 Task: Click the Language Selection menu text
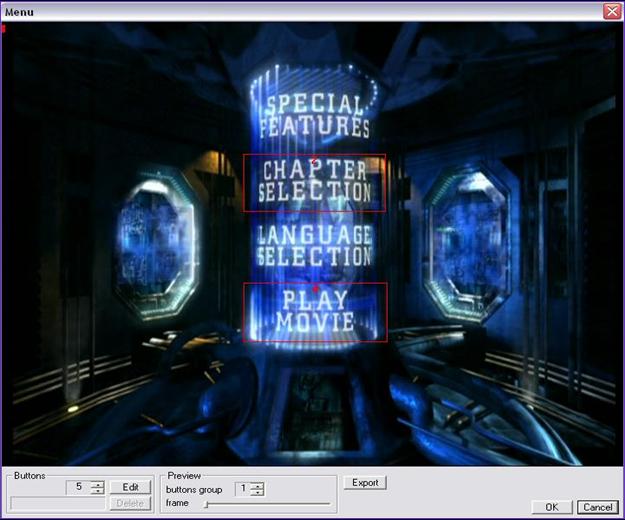[314, 246]
